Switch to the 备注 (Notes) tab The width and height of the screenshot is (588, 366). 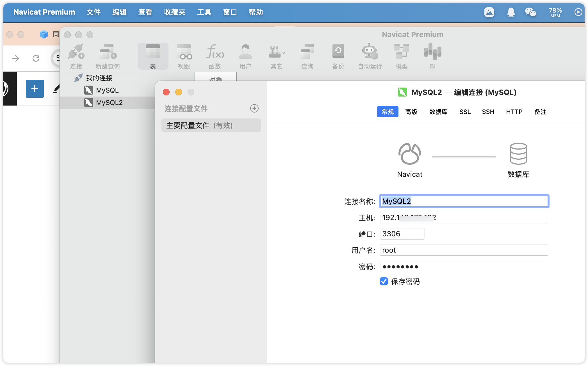point(540,112)
